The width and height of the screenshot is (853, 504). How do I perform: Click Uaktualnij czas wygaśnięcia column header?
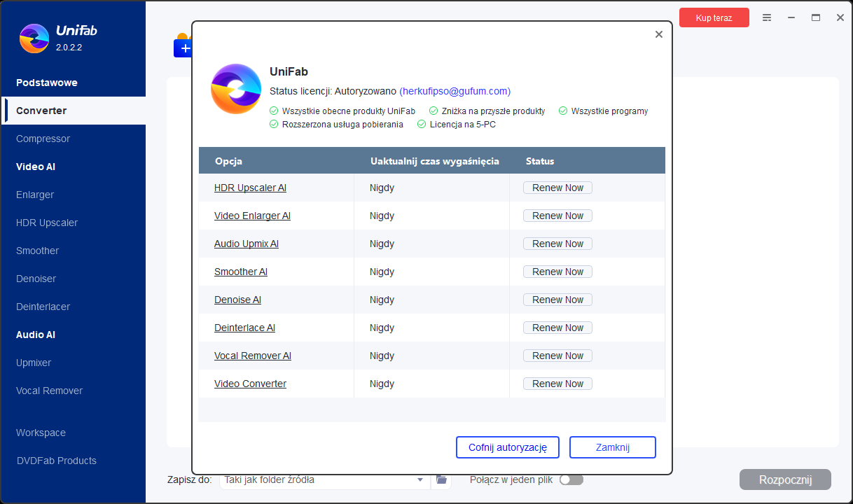[x=435, y=161]
